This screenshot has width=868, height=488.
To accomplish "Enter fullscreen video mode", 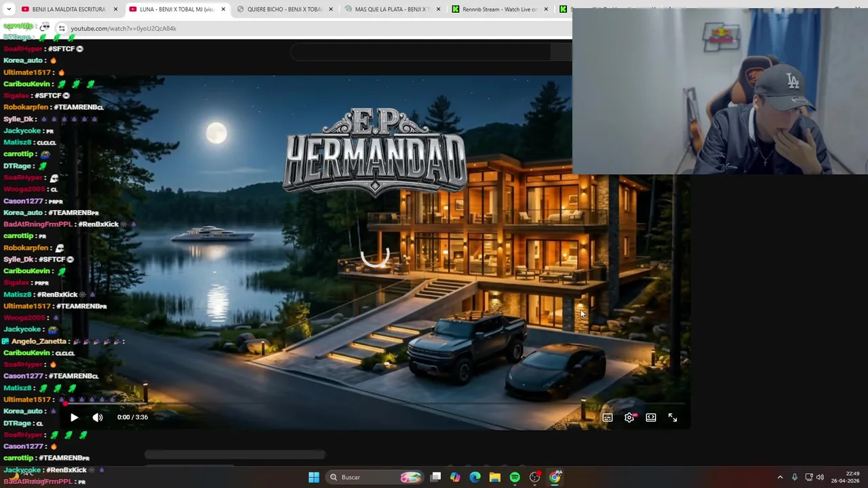I will coord(673,418).
